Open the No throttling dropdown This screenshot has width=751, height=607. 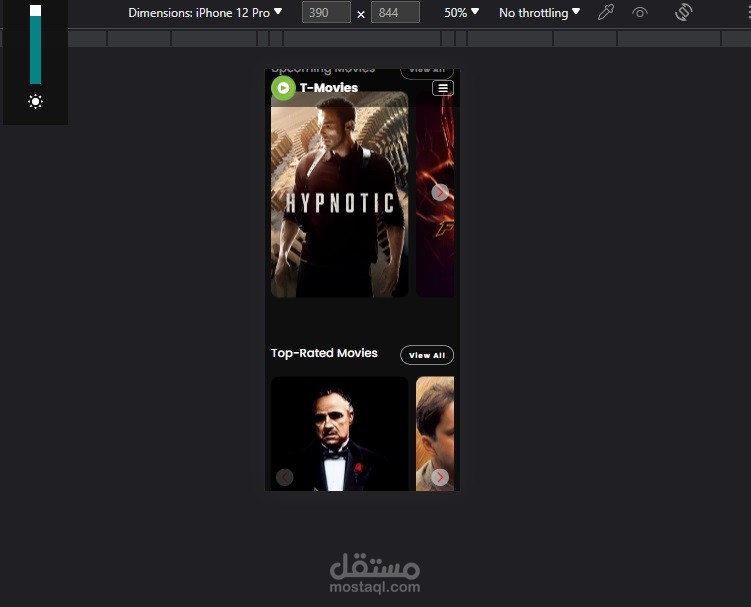(539, 13)
